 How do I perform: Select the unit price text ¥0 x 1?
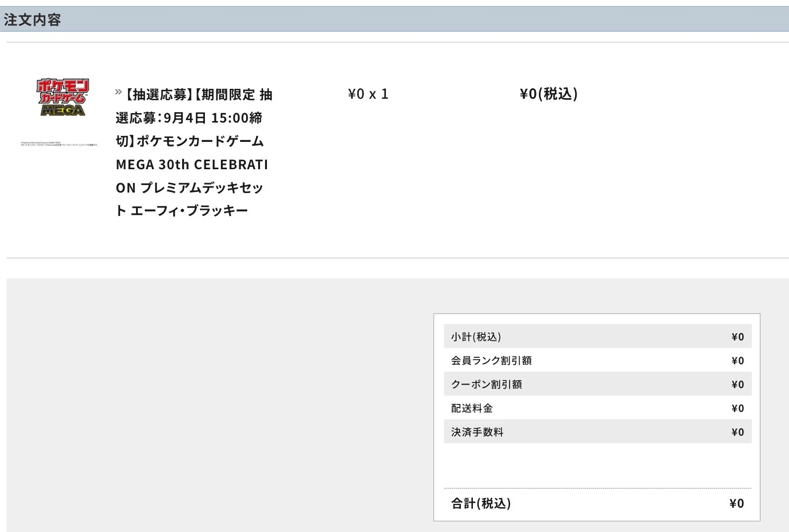[x=368, y=94]
